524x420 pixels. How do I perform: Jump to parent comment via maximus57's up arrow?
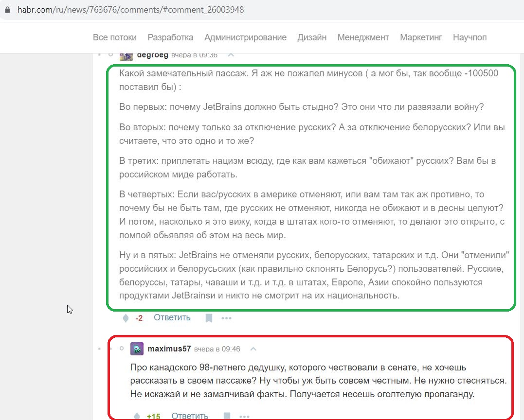(253, 349)
